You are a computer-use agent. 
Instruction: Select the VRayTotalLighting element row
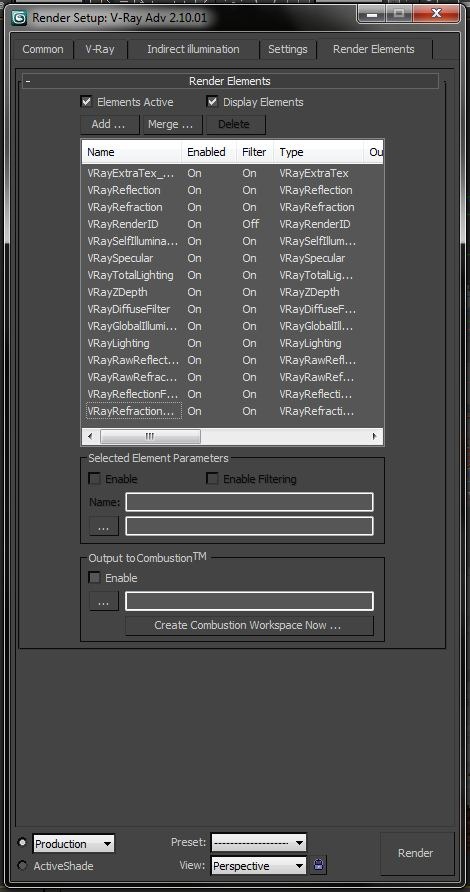(x=232, y=275)
